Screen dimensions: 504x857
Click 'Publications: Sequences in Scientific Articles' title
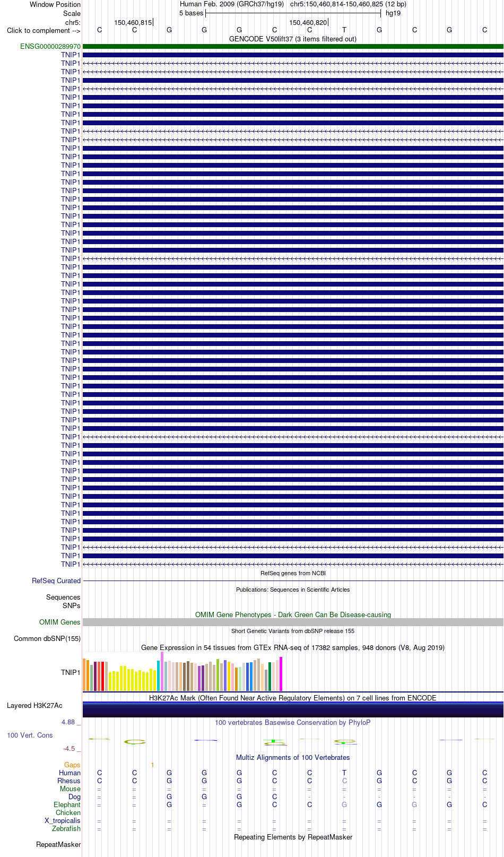coord(293,590)
